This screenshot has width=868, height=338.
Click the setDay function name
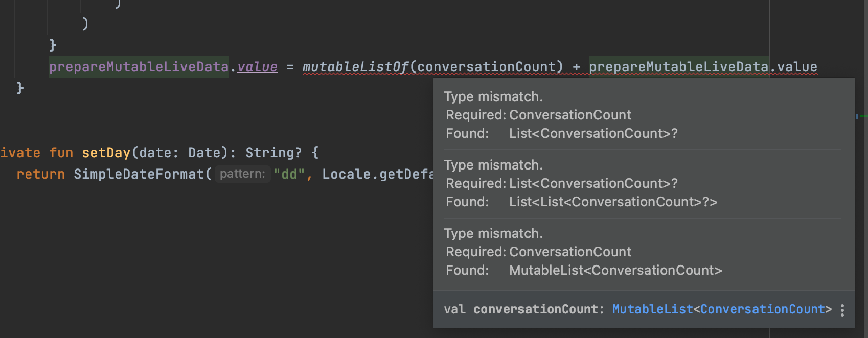pos(106,153)
